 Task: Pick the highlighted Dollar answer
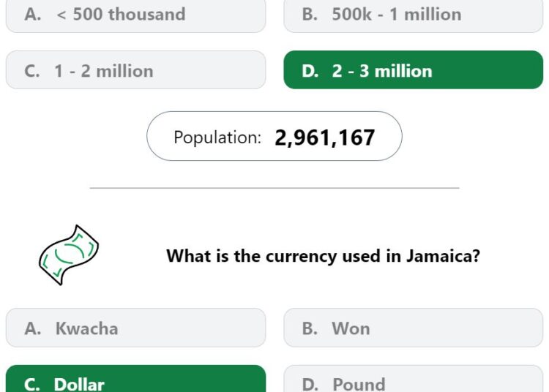136,379
